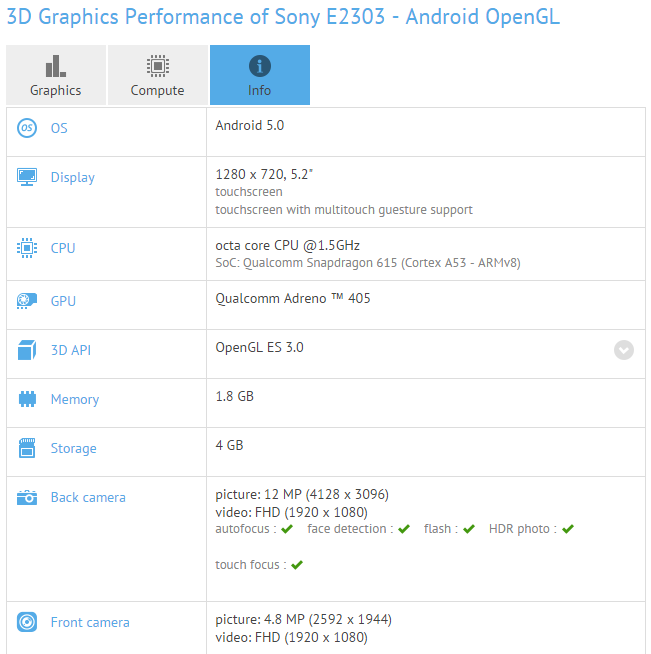Image resolution: width=651 pixels, height=654 pixels.
Task: Click the 'touch focus :' label
Action: click(x=251, y=565)
